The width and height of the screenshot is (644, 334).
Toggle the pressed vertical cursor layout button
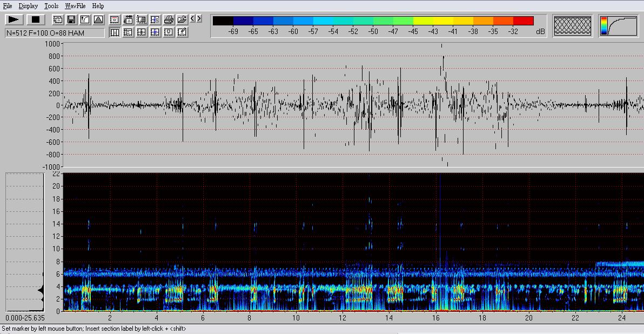[115, 32]
